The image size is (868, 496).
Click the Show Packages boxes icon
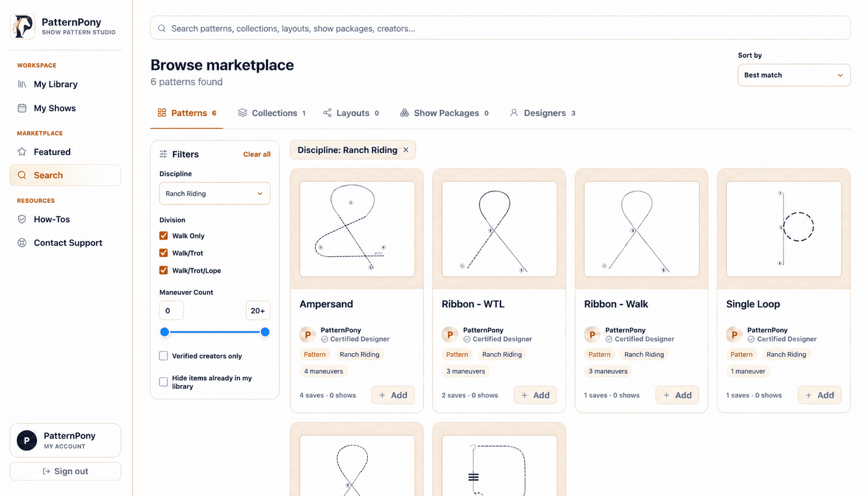click(x=405, y=113)
